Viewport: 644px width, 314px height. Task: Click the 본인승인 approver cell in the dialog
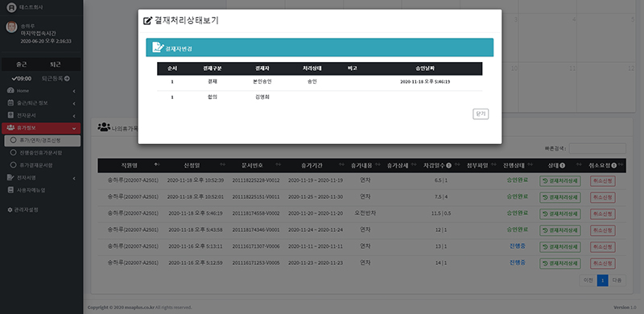pos(262,81)
